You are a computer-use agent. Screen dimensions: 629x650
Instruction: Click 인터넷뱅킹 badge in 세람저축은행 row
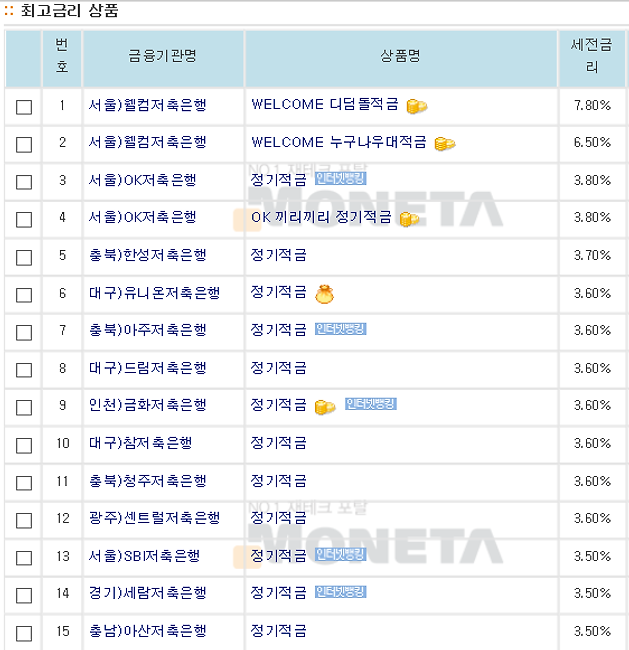pos(340,592)
